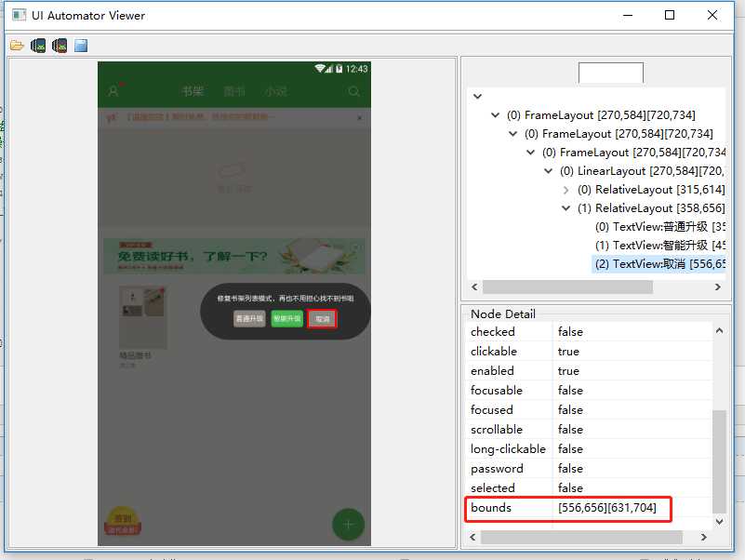Click the second compressed Device Screenshot icon

point(60,46)
